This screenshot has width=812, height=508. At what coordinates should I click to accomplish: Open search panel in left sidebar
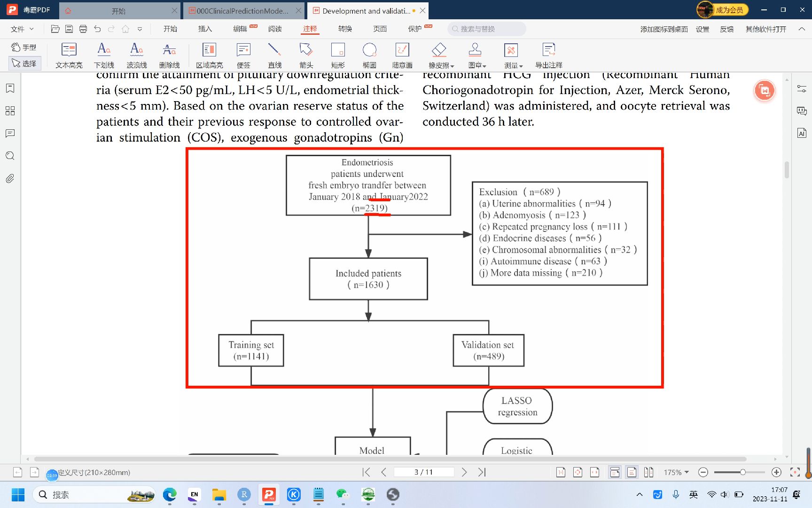pos(10,156)
